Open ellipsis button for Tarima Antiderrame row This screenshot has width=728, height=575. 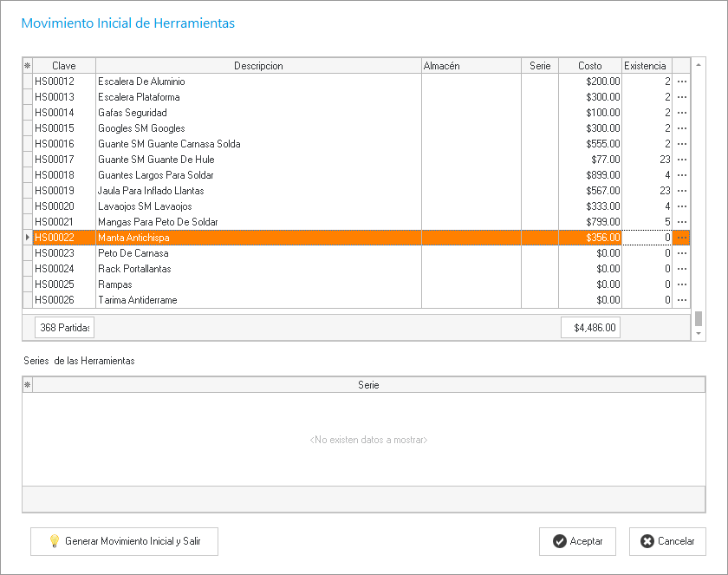point(681,300)
